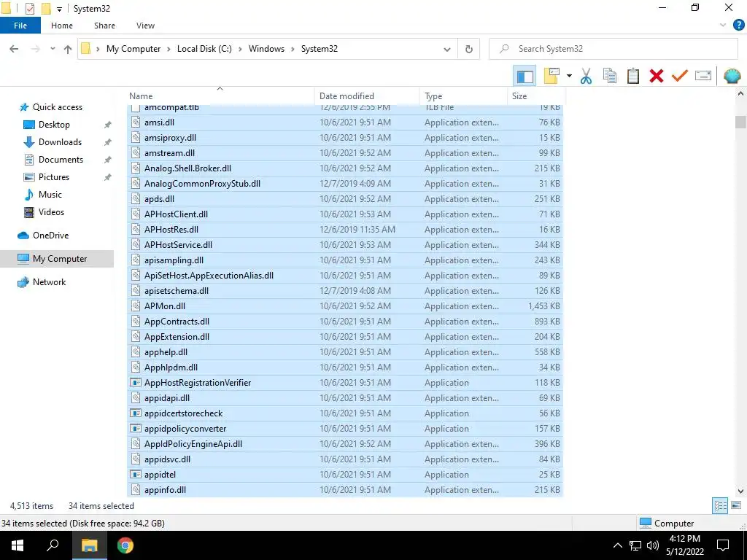Navigate to Local Disk (C:) breadcrumb
This screenshot has width=747, height=560.
[204, 49]
